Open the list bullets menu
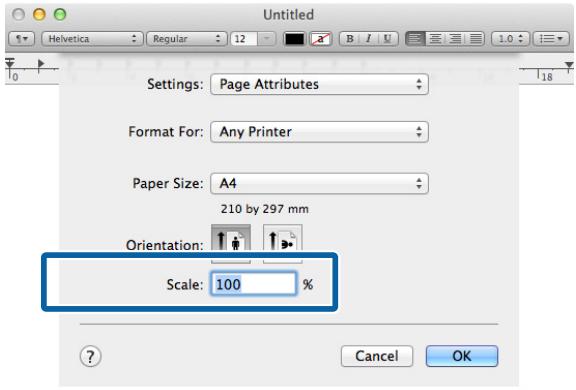The height and width of the screenshot is (390, 576). coord(551,39)
